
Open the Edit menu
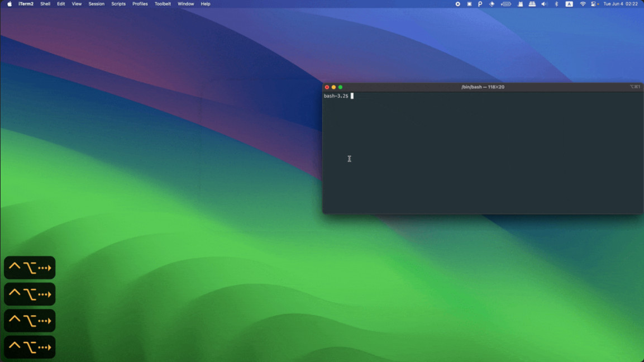pyautogui.click(x=61, y=4)
